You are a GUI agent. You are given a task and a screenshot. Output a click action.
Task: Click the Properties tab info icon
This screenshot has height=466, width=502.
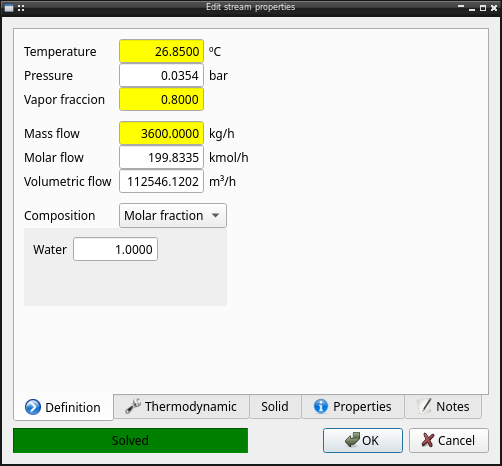(x=321, y=406)
